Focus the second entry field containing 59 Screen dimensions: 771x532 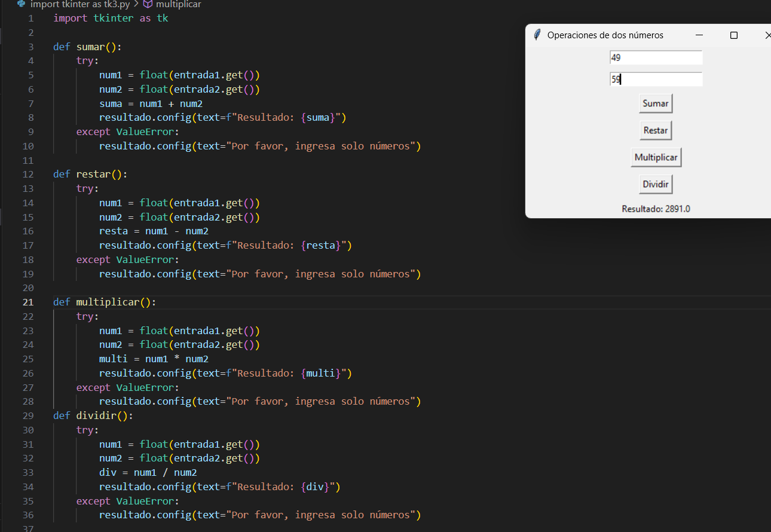click(656, 80)
